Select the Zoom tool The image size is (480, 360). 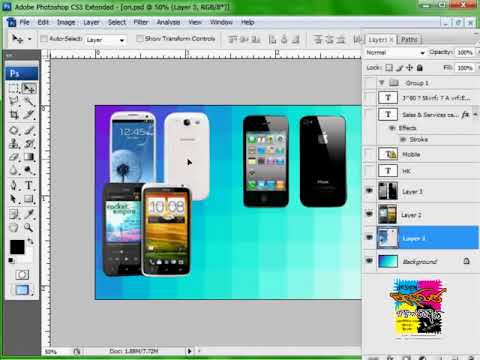point(29,228)
